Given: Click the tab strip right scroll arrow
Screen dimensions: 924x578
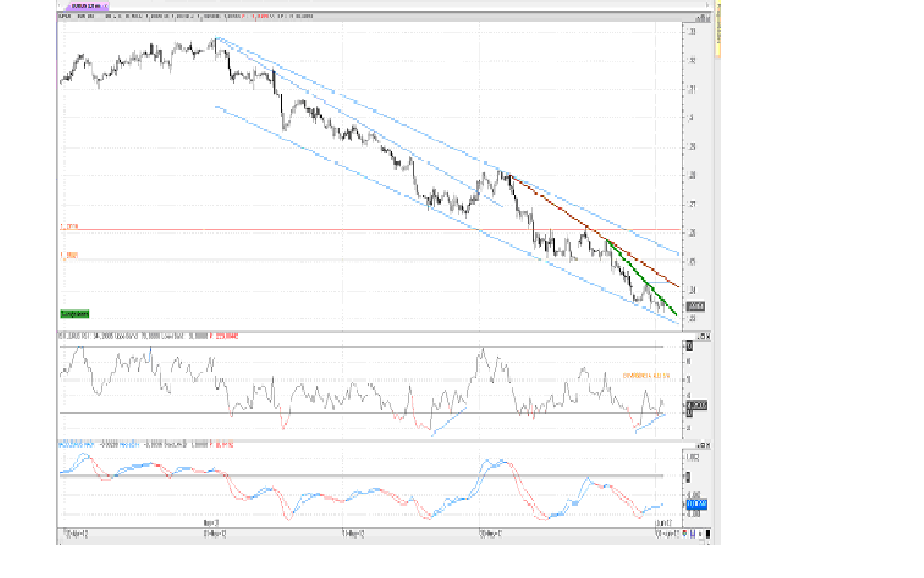Looking at the screenshot, I should 707,6.
